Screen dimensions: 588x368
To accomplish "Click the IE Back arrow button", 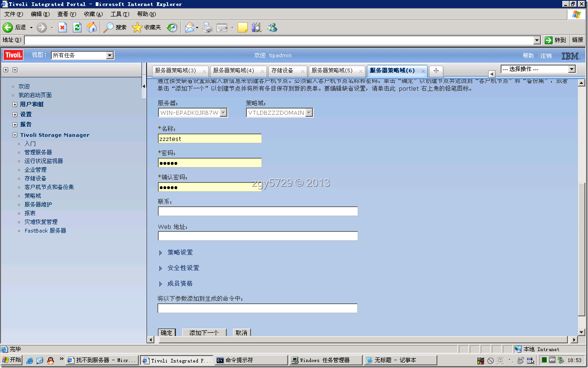I will pos(8,27).
